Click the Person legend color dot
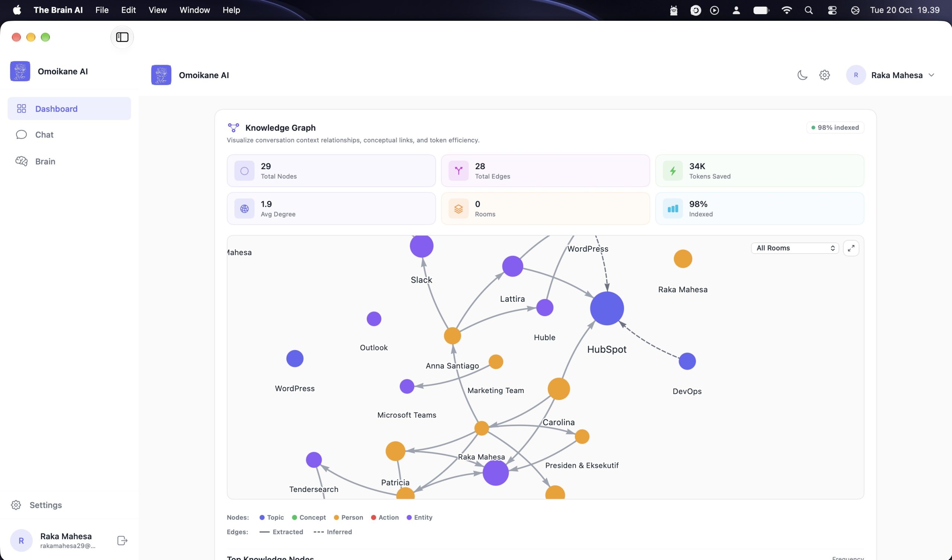 tap(336, 518)
